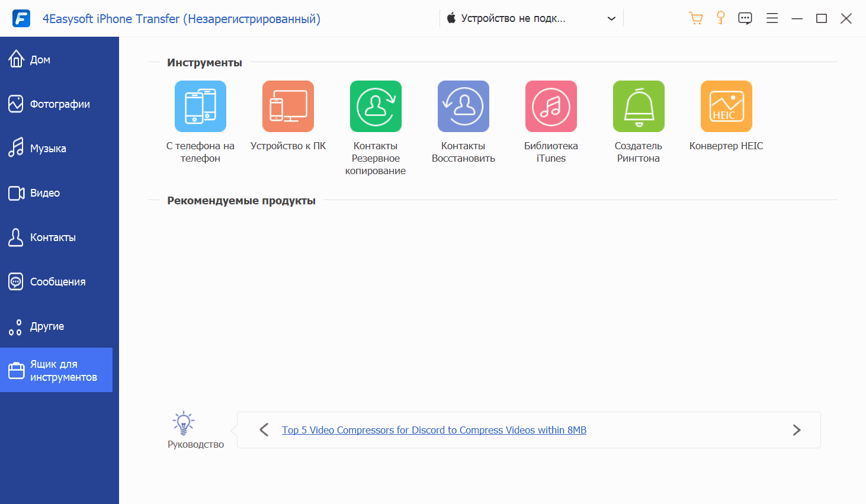
Task: Click the Руководство lightbulb icon
Action: click(184, 423)
